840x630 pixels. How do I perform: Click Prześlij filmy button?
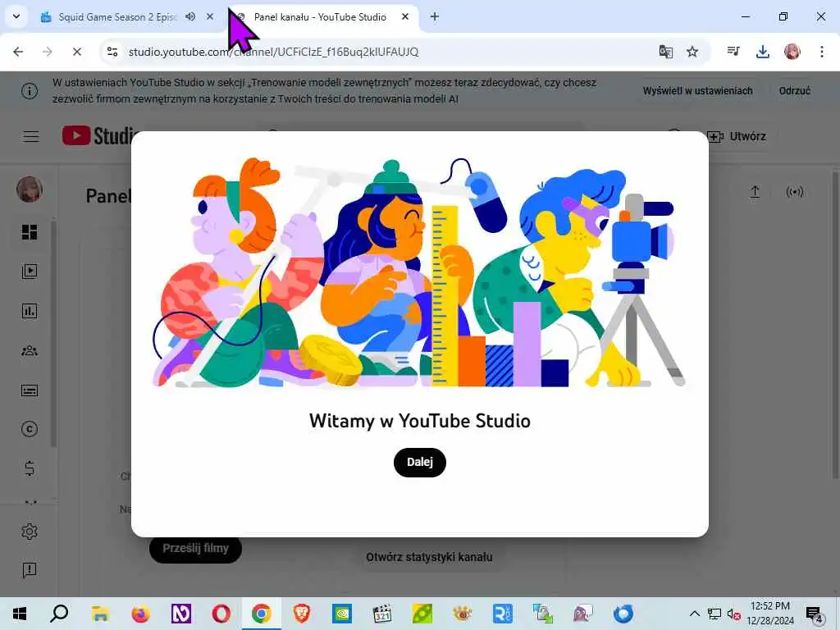point(195,549)
